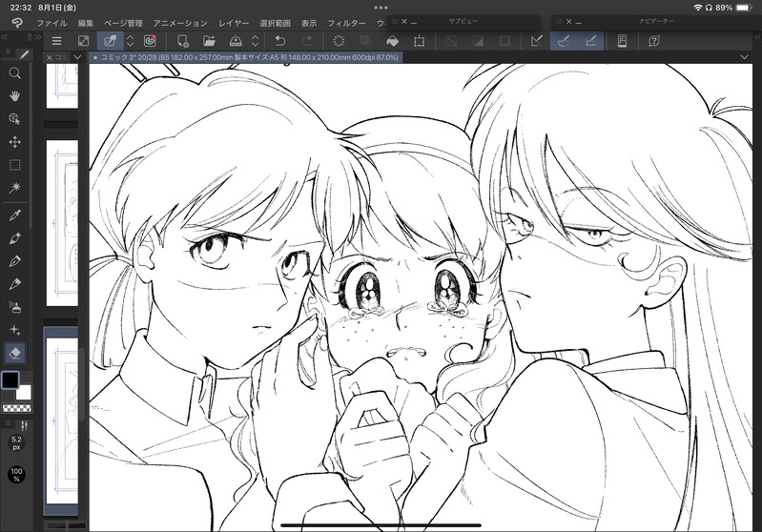Image resolution: width=762 pixels, height=532 pixels.
Task: Toggle snap to ruler icon
Action: (x=537, y=41)
